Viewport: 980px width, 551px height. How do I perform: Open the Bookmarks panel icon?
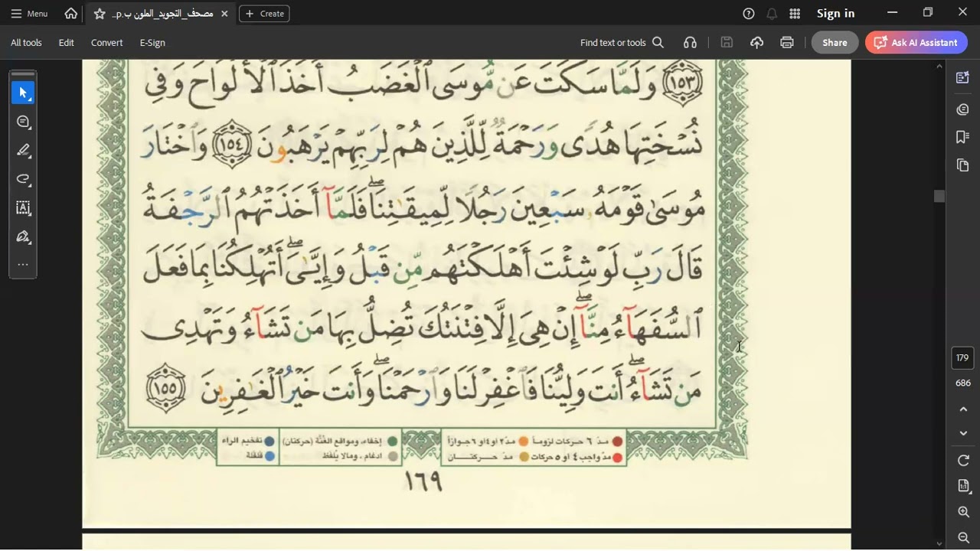point(962,137)
